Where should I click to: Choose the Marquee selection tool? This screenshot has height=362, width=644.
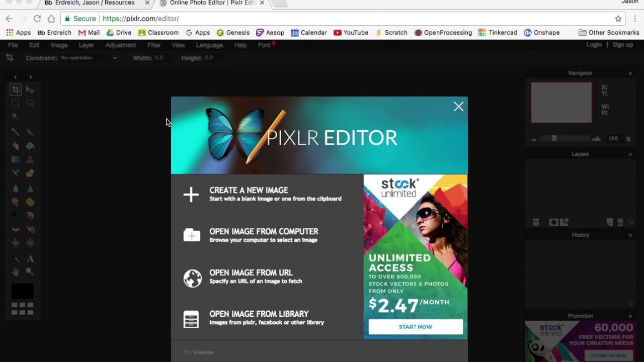pyautogui.click(x=16, y=103)
